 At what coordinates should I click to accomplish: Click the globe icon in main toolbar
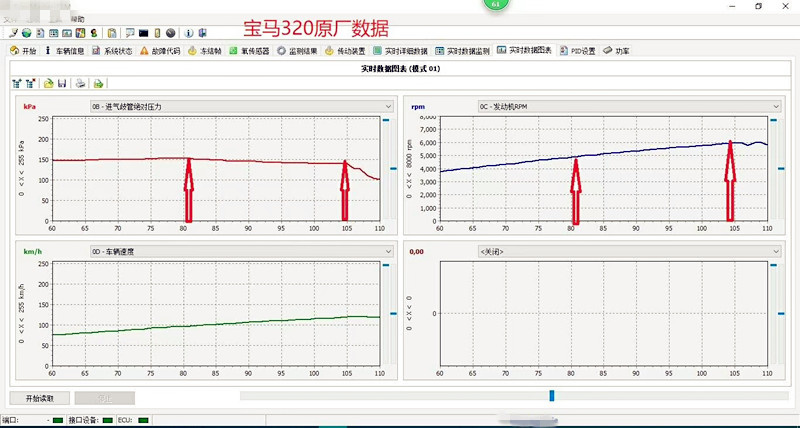(x=26, y=33)
